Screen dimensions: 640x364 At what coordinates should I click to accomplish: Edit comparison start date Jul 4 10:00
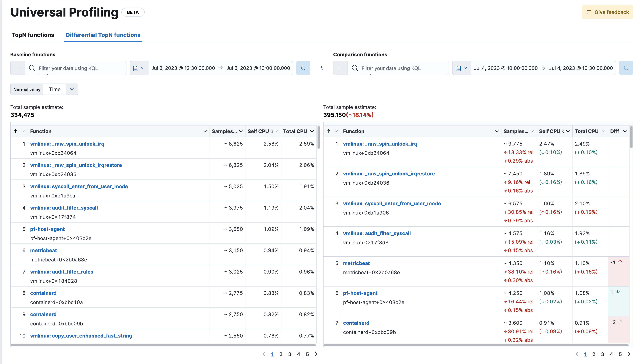pyautogui.click(x=506, y=68)
